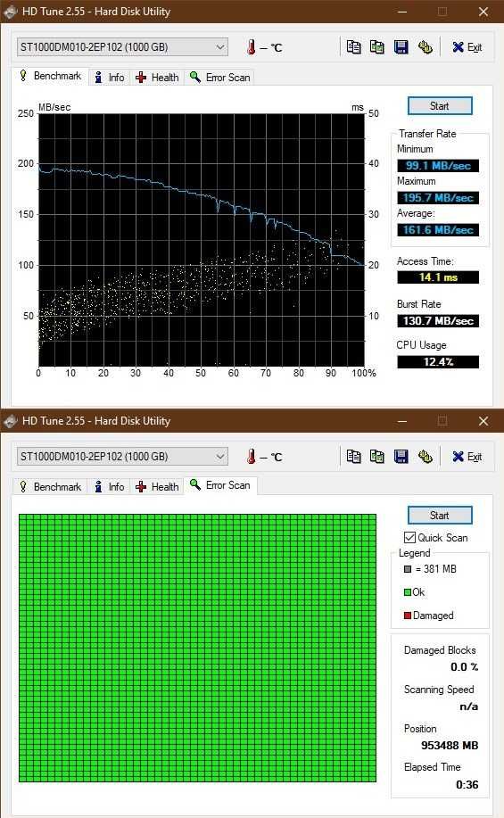Click save floppy disk icon in lower window
This screenshot has width=504, height=818.
pyautogui.click(x=401, y=457)
